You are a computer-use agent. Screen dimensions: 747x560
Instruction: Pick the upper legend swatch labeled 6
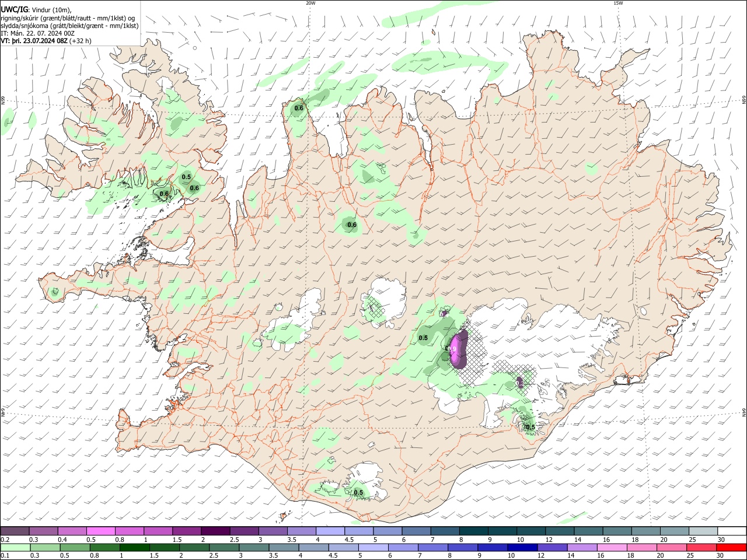416,531
